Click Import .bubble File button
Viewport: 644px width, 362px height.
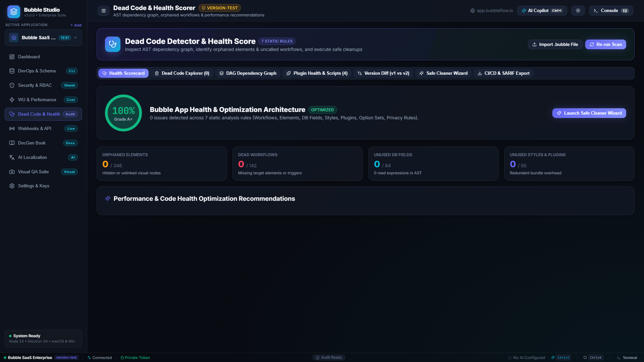tap(555, 45)
